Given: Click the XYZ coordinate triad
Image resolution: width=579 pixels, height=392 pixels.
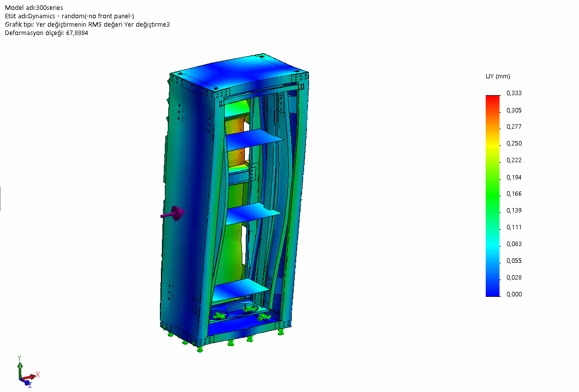Looking at the screenshot, I should (28, 372).
